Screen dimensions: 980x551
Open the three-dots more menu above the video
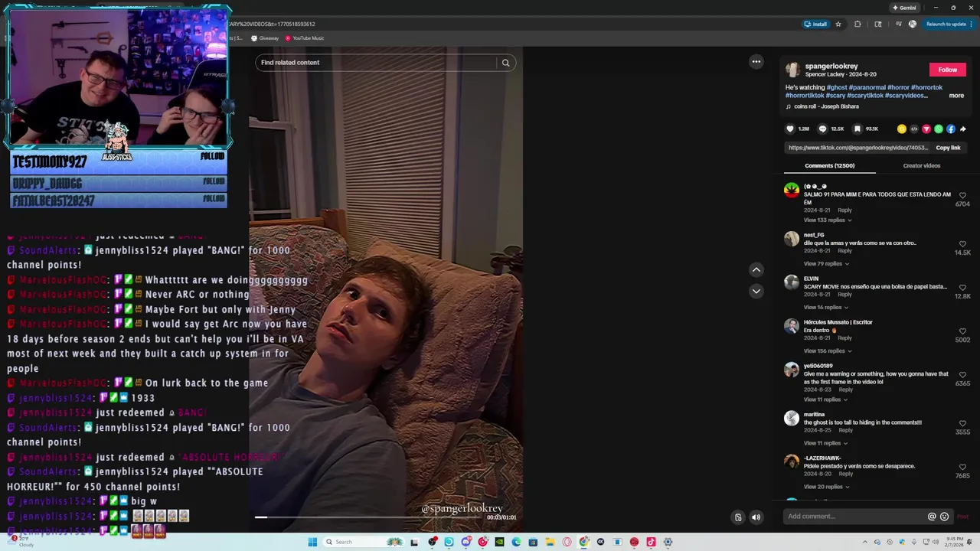[x=756, y=62]
